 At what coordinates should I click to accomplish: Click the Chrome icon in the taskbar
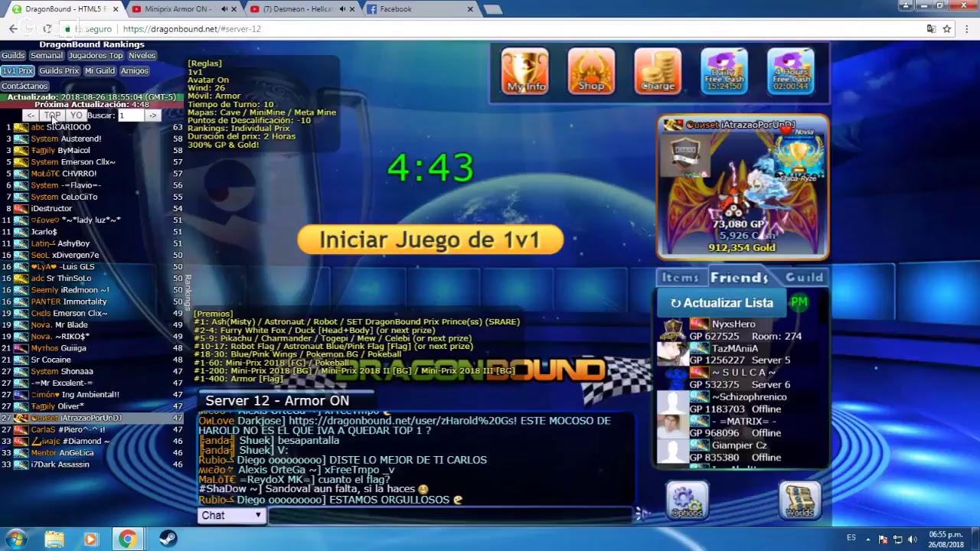127,539
